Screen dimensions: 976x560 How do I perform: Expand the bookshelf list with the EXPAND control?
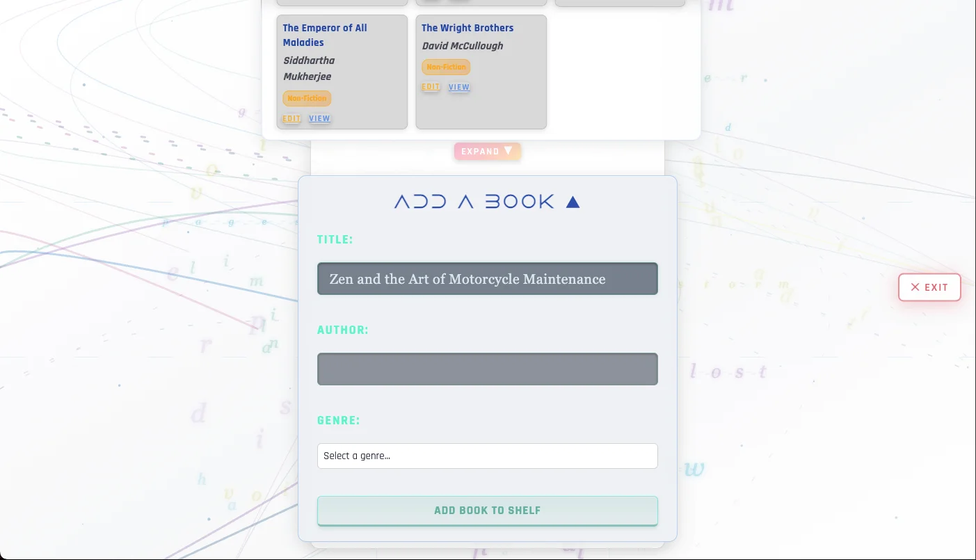pos(481,151)
